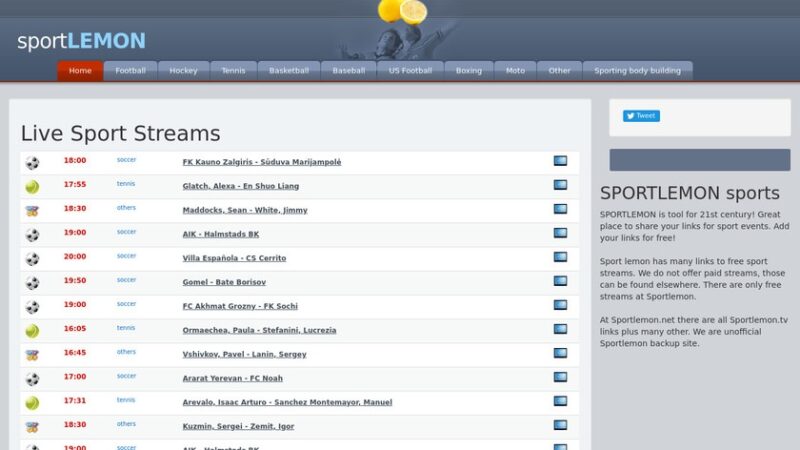Click the SPORTLEMON sports heading
This screenshot has width=800, height=450.
point(690,193)
